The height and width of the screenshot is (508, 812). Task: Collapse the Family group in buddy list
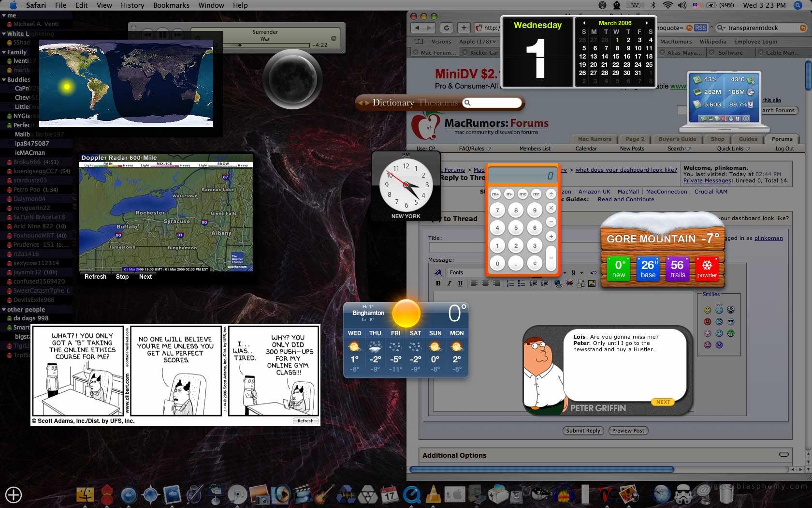point(4,52)
